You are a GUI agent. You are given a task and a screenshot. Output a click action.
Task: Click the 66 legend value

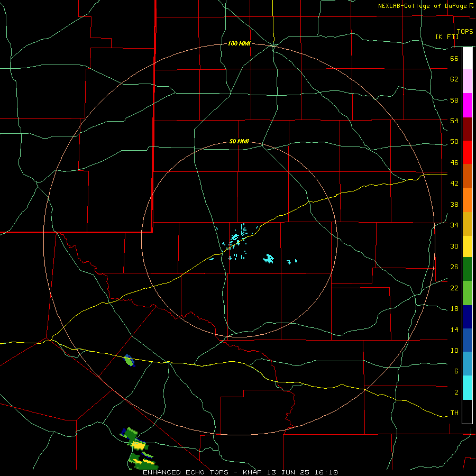coord(454,58)
